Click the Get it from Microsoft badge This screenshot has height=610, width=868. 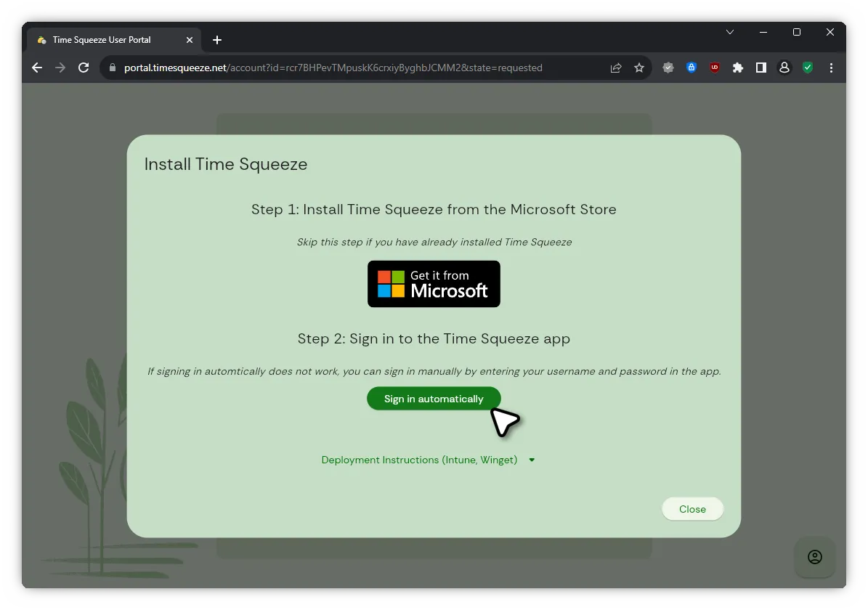(x=434, y=284)
